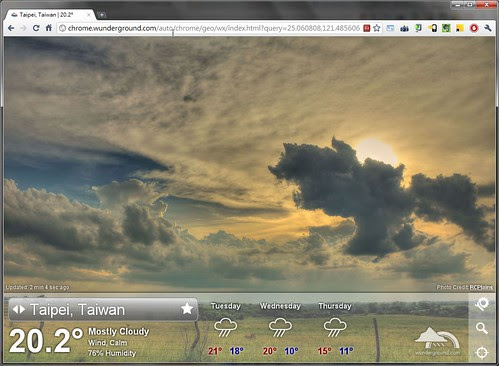Click Thursday high temperature 15°
The height and width of the screenshot is (366, 499).
coord(324,351)
